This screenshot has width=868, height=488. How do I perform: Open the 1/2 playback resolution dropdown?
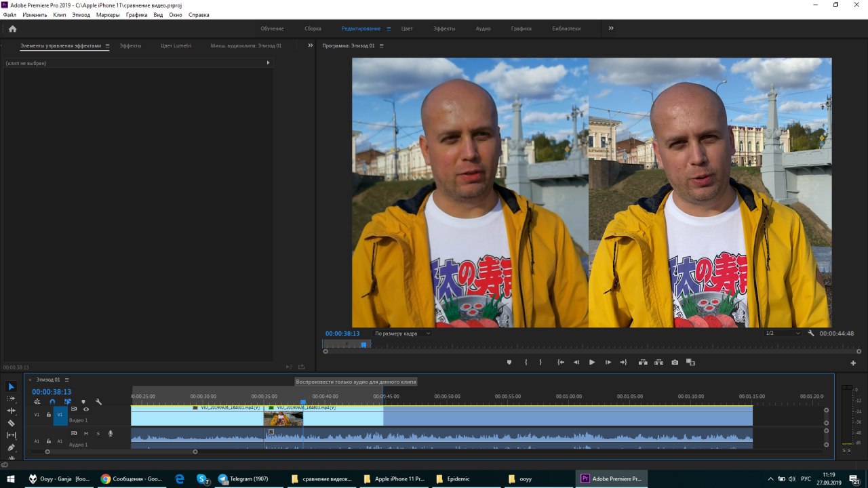pyautogui.click(x=783, y=333)
